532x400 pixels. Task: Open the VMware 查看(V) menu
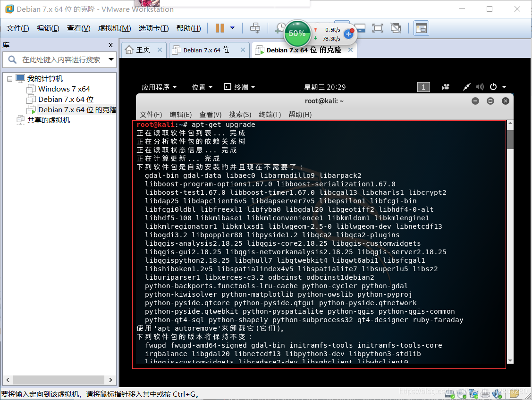pos(79,28)
